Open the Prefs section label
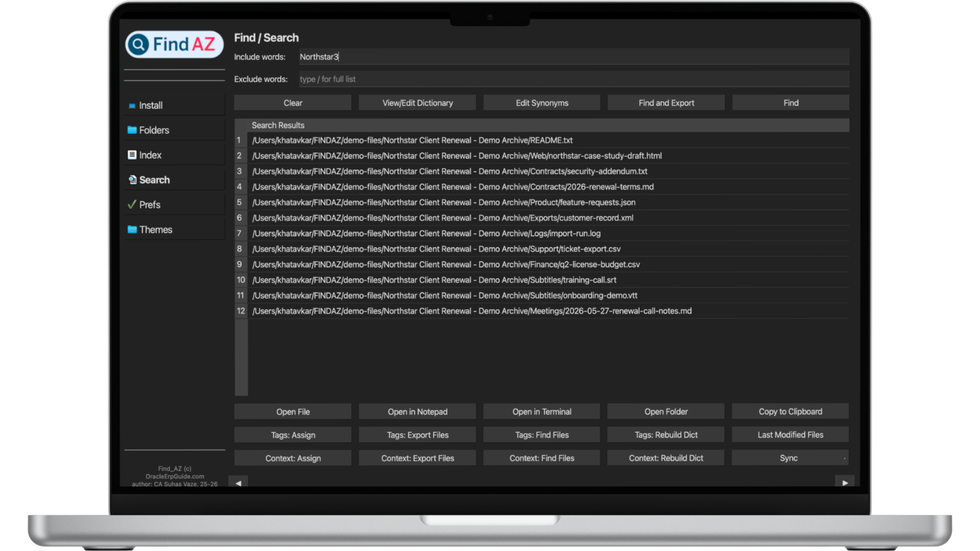Viewport: 980px width, 551px height. point(150,204)
